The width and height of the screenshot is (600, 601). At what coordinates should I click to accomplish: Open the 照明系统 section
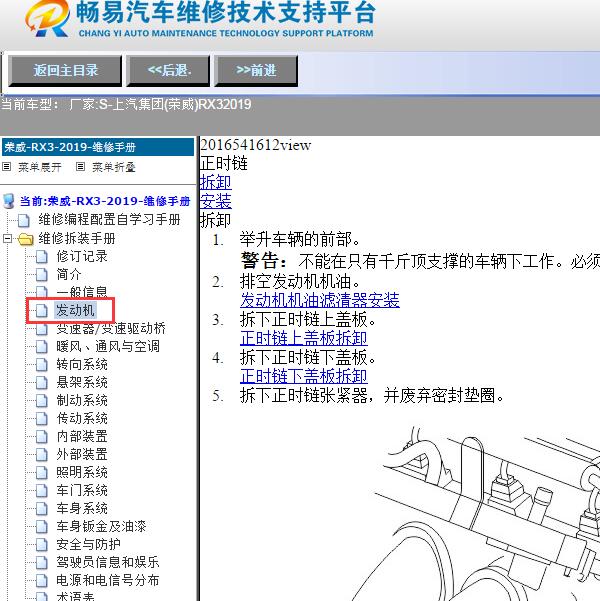pyautogui.click(x=82, y=472)
